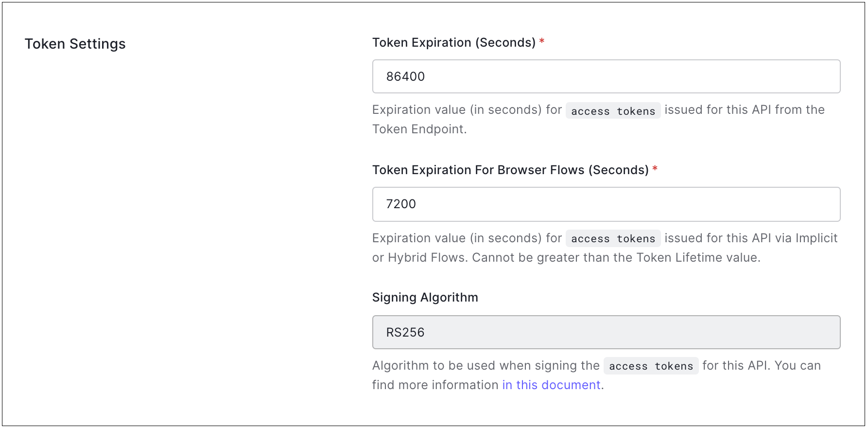Click the "Cannot be greater than" helper text line
This screenshot has width=868, height=429.
click(615, 258)
